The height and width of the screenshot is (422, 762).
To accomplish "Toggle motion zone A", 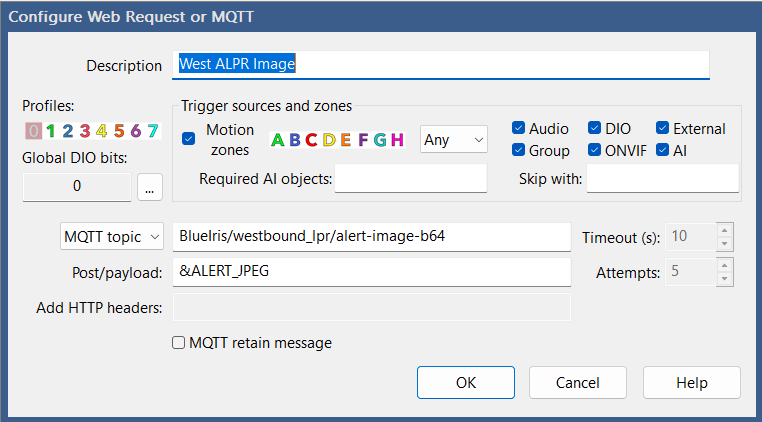I will pyautogui.click(x=277, y=140).
